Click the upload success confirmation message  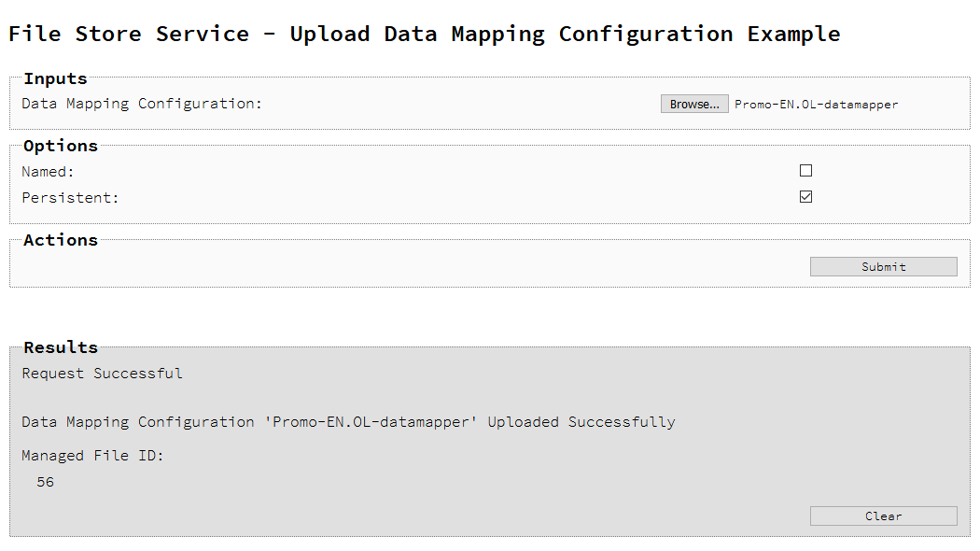[348, 421]
